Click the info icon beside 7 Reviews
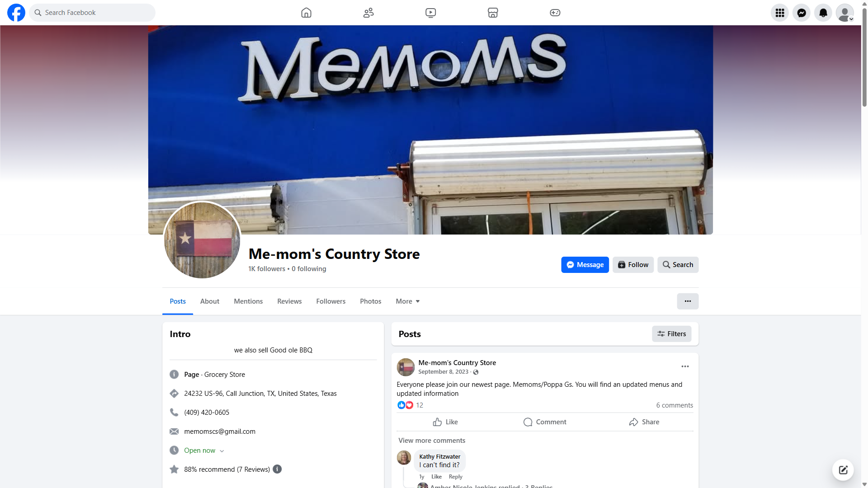The height and width of the screenshot is (488, 868). [x=277, y=469]
